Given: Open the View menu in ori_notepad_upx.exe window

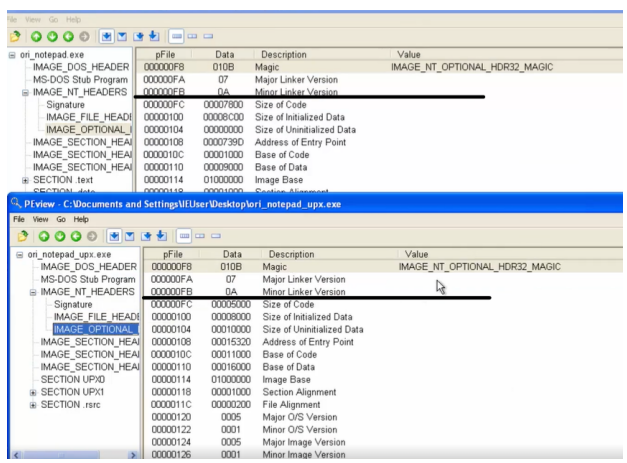Looking at the screenshot, I should tap(40, 219).
